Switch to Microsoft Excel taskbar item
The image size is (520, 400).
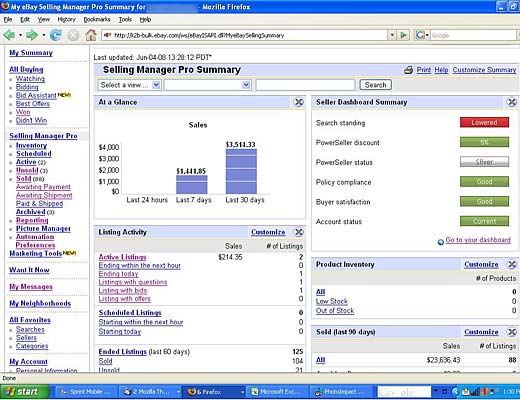tap(278, 392)
